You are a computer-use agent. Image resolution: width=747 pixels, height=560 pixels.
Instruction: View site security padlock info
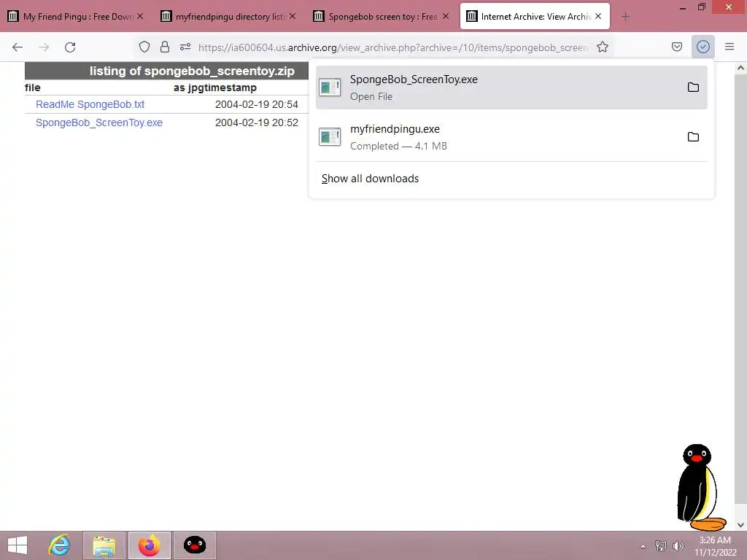165,47
